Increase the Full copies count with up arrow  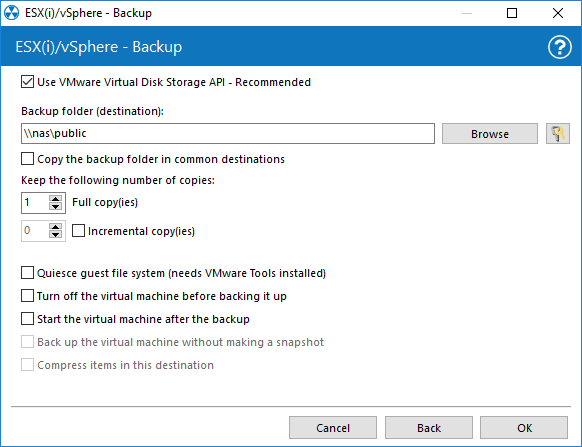(x=56, y=199)
